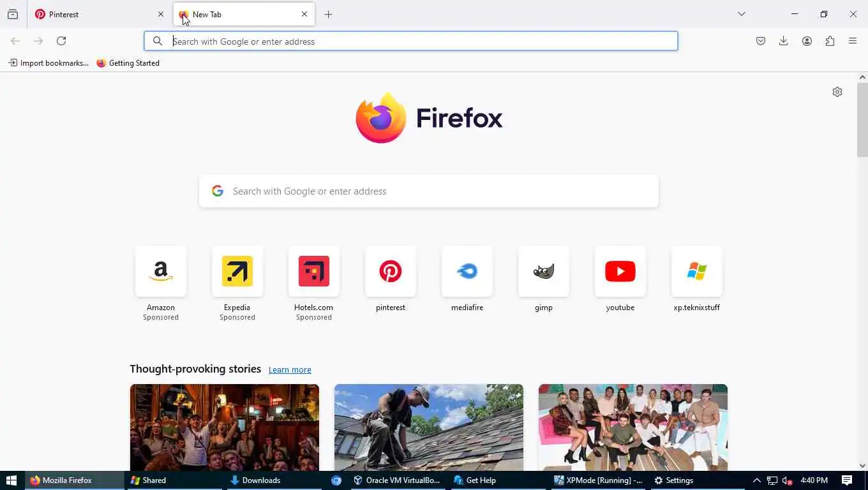Open the Save to Pocket icon
The height and width of the screenshot is (490, 868).
pos(761,41)
